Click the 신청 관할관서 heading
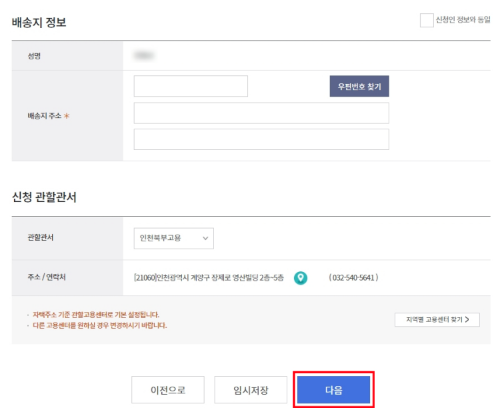500x411 pixels. 44,197
